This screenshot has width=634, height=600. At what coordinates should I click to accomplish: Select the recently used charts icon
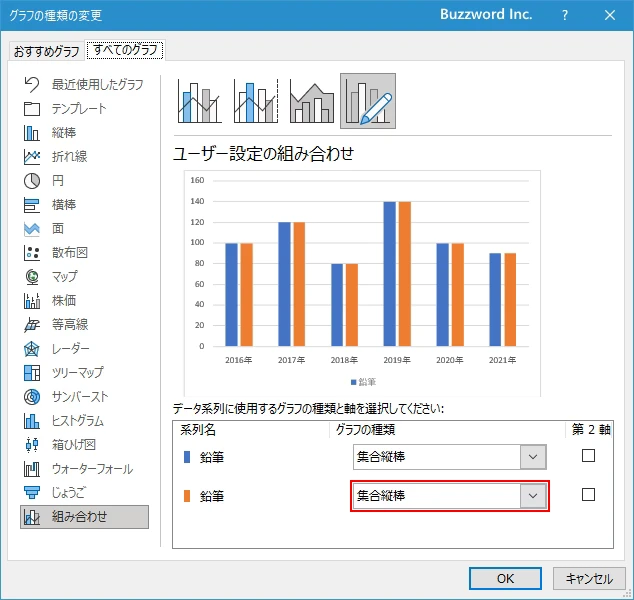32,85
